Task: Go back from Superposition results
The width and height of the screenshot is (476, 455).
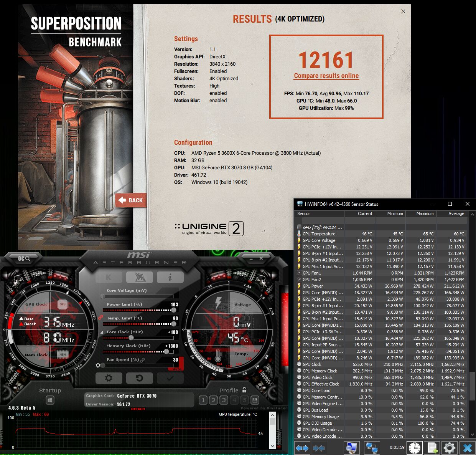Action: (x=131, y=200)
